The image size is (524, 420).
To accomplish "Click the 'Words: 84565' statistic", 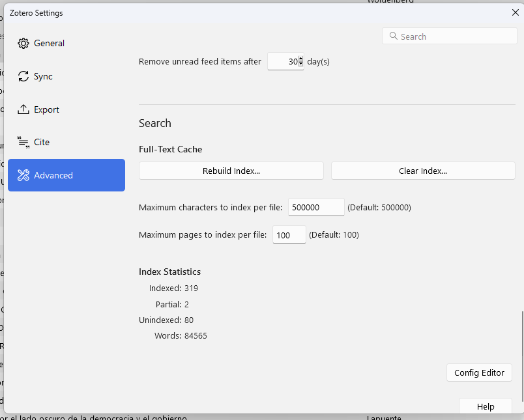I will (181, 336).
